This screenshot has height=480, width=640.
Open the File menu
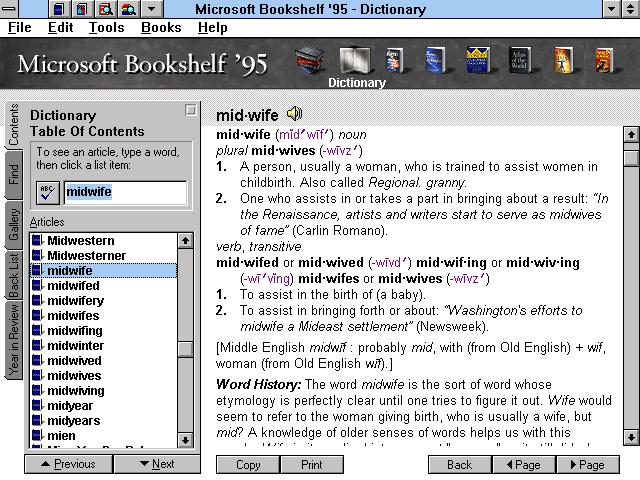coord(20,27)
